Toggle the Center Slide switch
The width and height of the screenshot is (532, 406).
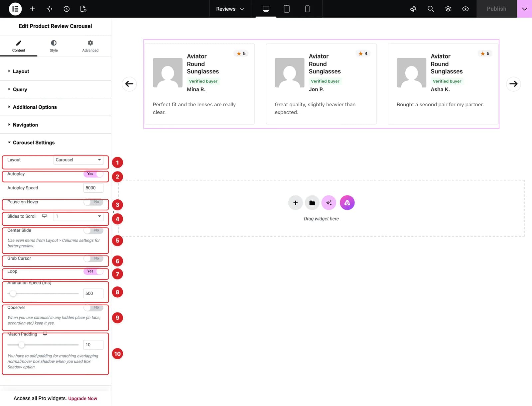[93, 230]
